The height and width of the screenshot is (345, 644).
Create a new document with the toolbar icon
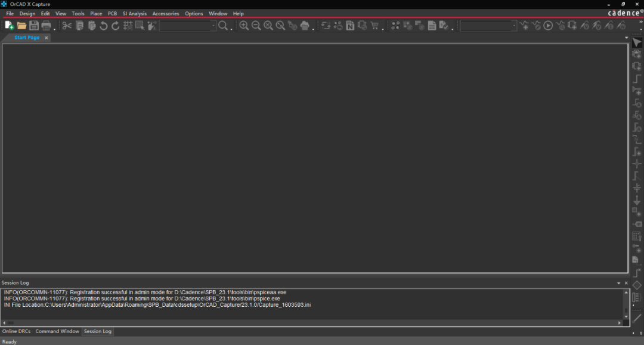pos(9,26)
